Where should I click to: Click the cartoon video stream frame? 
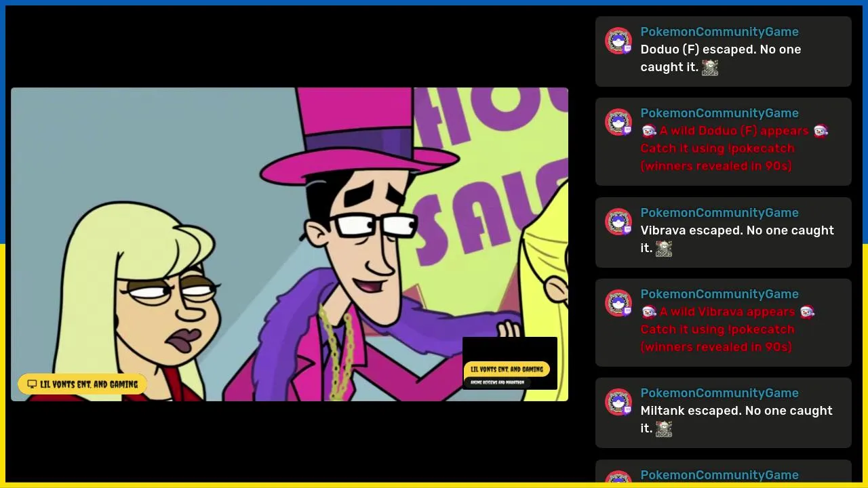click(x=290, y=244)
